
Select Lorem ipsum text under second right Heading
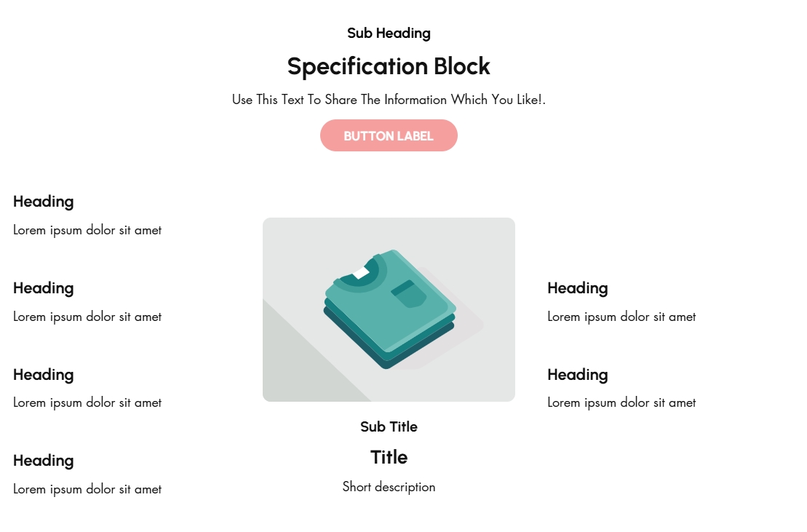click(621, 403)
